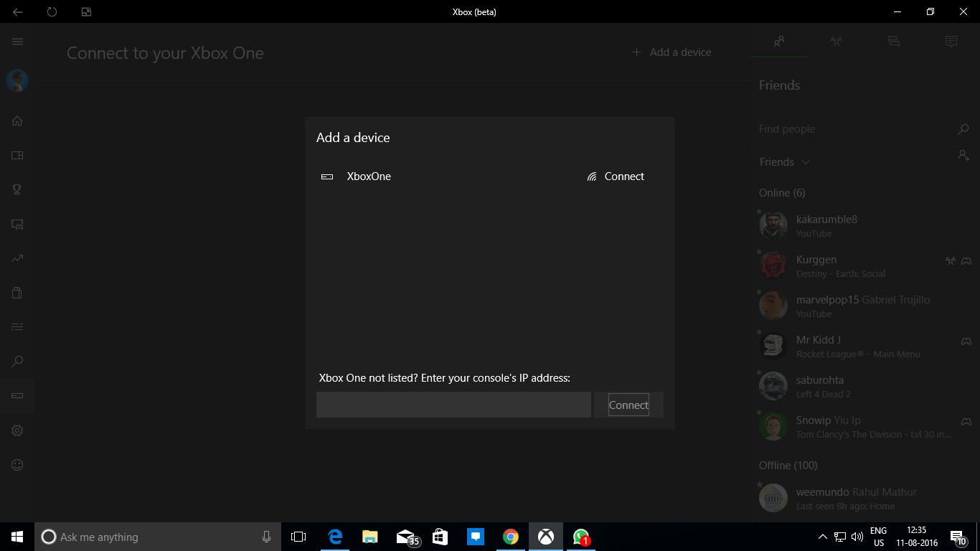Image resolution: width=980 pixels, height=551 pixels.
Task: Open friend kakarumble8
Action: [865, 225]
